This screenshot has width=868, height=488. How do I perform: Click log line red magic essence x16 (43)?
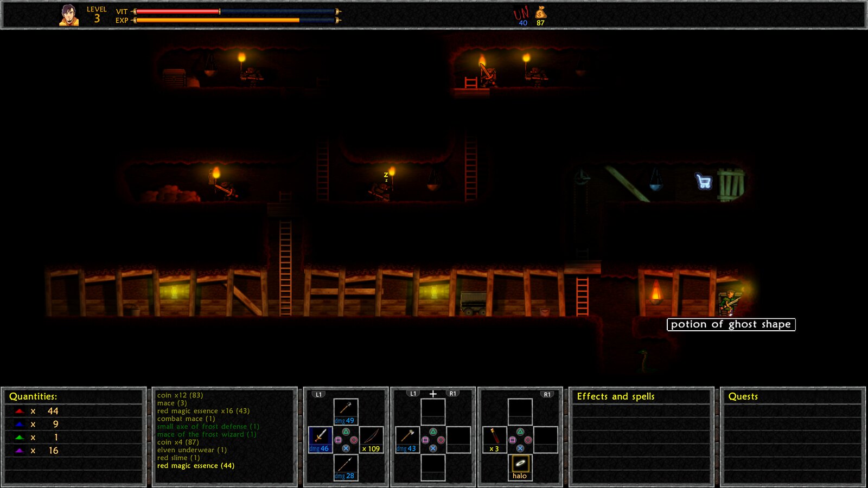point(203,411)
